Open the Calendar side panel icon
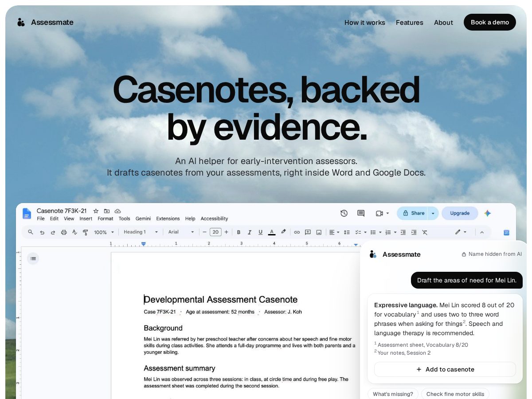The image size is (532, 399). [x=507, y=232]
